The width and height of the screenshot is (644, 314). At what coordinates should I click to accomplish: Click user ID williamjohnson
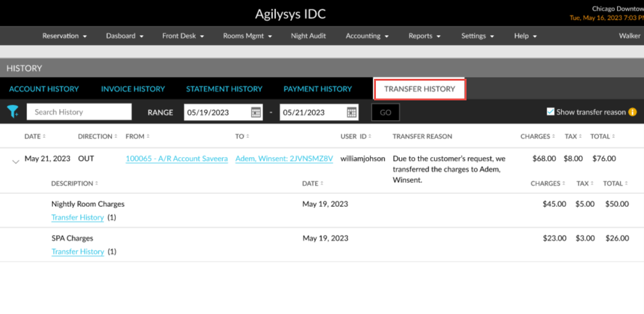362,158
